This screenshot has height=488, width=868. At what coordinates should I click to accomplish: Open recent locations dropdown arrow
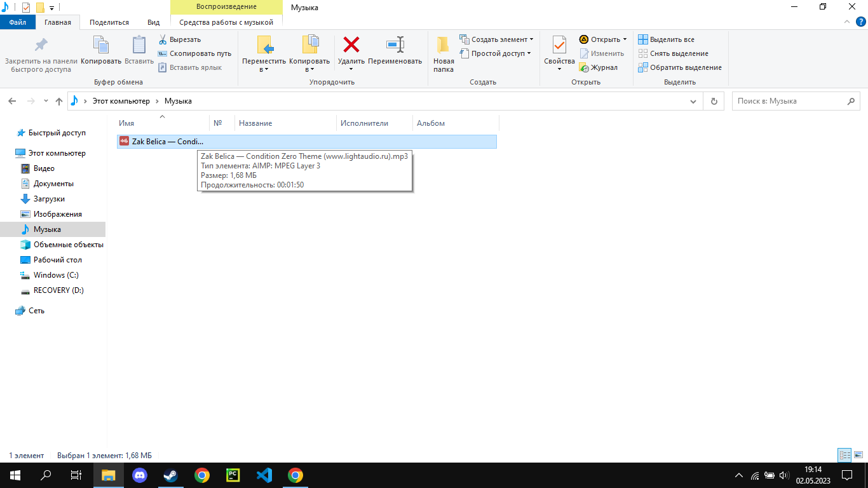46,101
